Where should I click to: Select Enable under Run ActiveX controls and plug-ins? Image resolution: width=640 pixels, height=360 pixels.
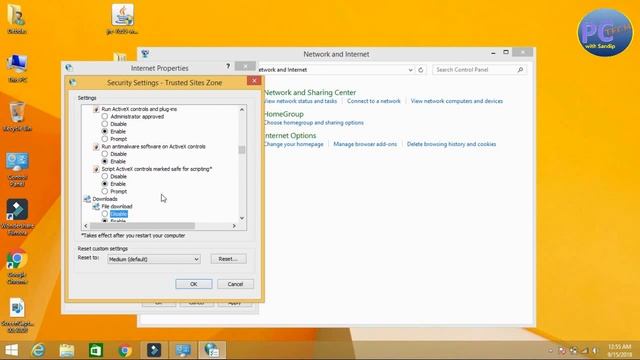[x=105, y=131]
